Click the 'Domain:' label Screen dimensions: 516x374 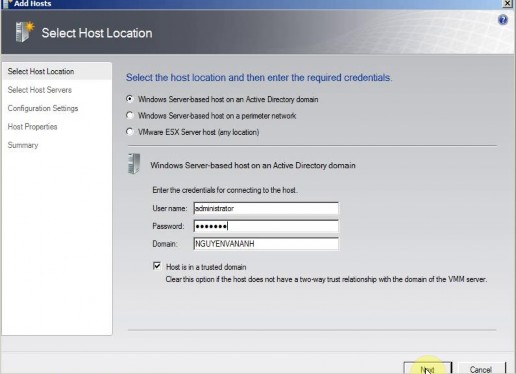tap(164, 244)
